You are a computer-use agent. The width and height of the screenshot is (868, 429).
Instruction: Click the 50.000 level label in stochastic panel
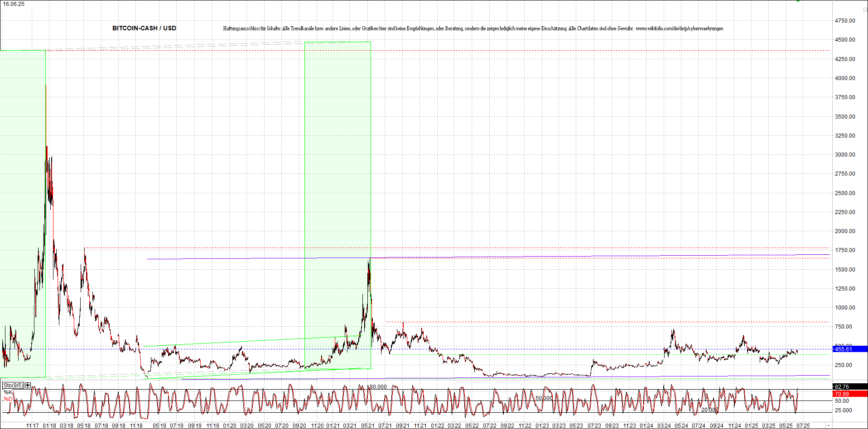(x=544, y=398)
